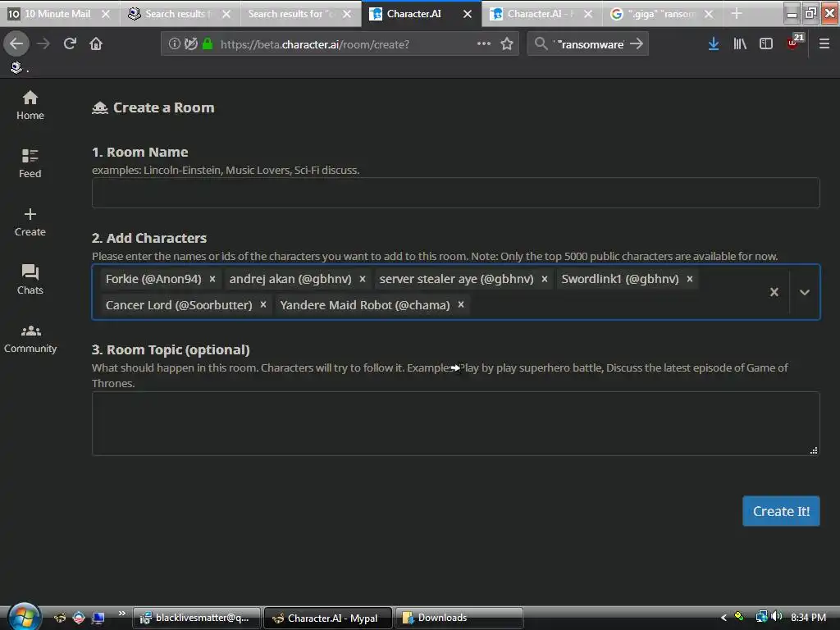Close the active Character.AI tab

[467, 14]
